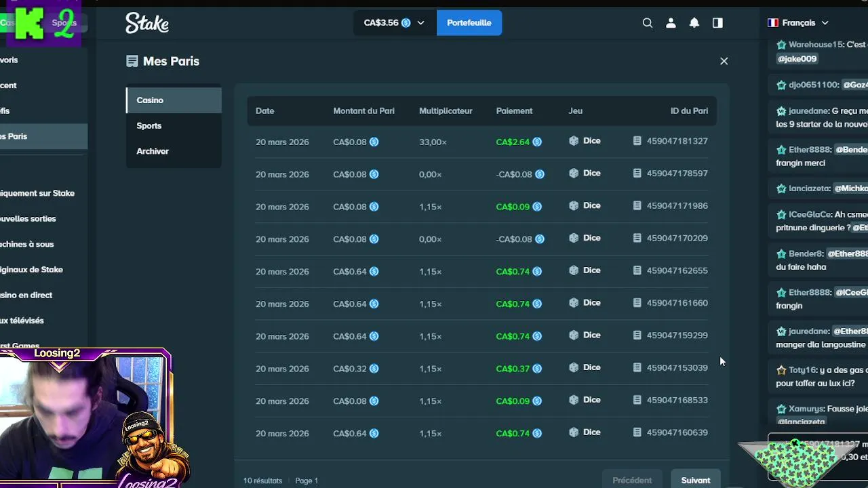Click receipt icon for bet 459047153039
The height and width of the screenshot is (488, 868).
637,367
